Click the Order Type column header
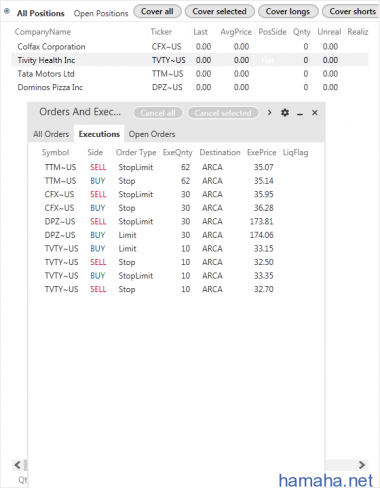The image size is (380, 488). (136, 153)
